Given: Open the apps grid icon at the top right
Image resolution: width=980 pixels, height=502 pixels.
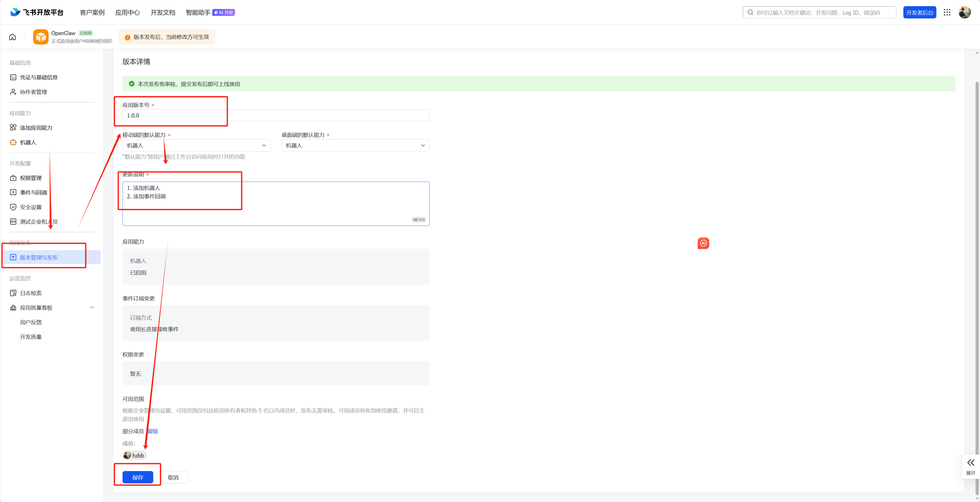Looking at the screenshot, I should (x=947, y=13).
